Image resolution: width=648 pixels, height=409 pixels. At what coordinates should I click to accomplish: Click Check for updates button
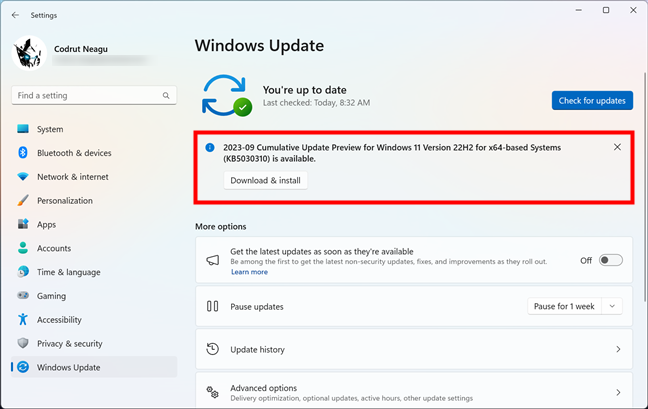tap(592, 100)
